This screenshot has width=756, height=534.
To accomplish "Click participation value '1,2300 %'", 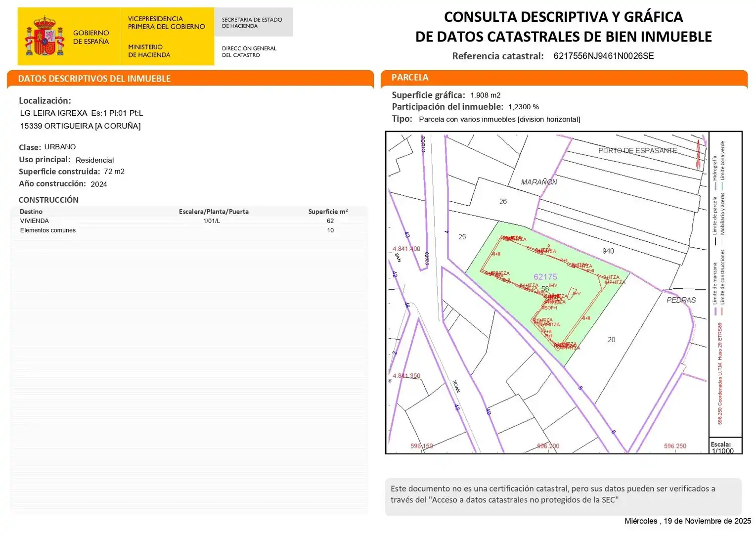I will (524, 107).
